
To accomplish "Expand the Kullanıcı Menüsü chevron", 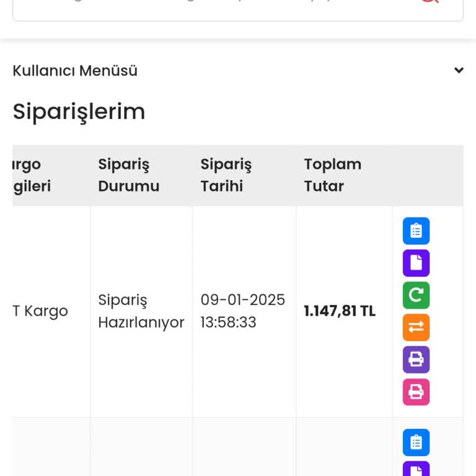I will [459, 70].
